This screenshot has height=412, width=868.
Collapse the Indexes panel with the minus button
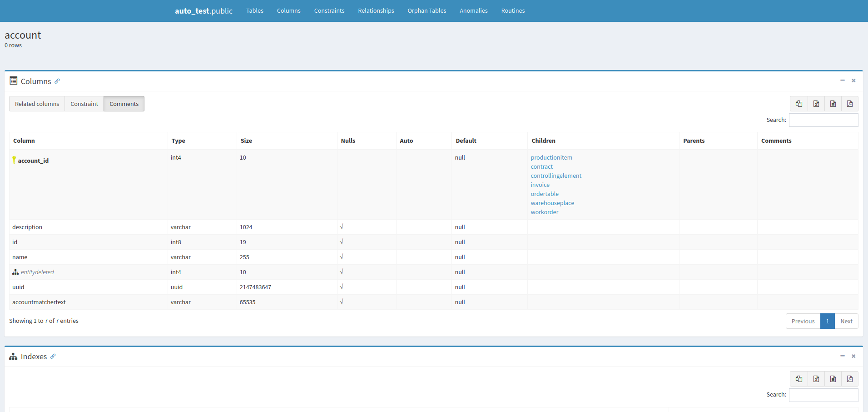[x=842, y=356]
